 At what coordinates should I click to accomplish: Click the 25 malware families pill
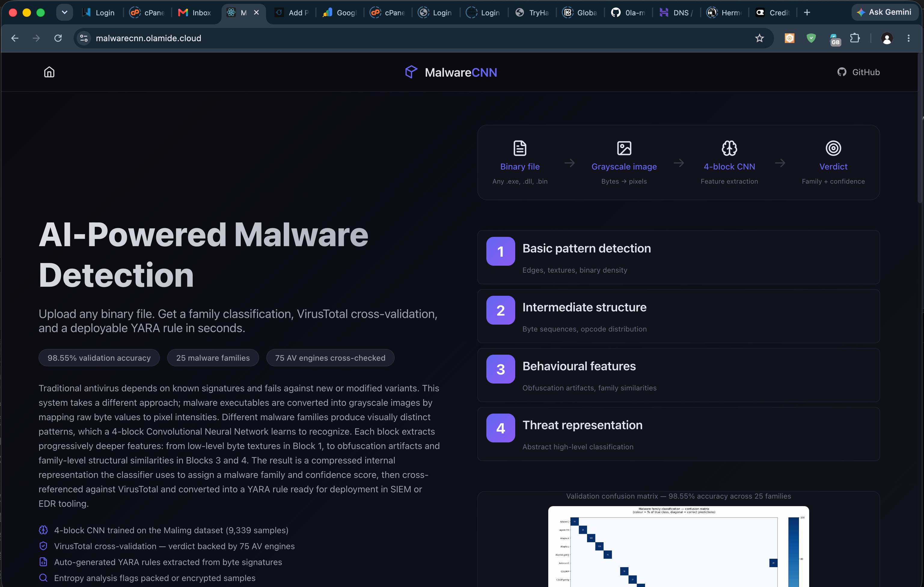pos(213,358)
